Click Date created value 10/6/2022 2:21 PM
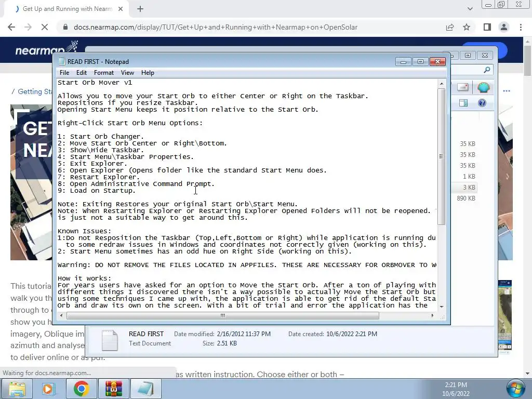 pos(352,334)
